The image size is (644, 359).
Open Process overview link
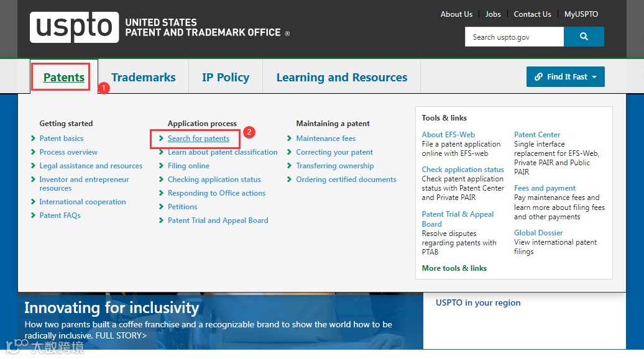point(68,152)
